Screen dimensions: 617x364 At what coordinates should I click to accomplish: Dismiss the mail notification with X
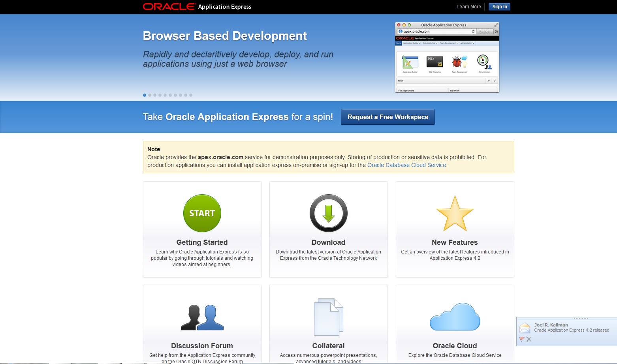point(529,339)
